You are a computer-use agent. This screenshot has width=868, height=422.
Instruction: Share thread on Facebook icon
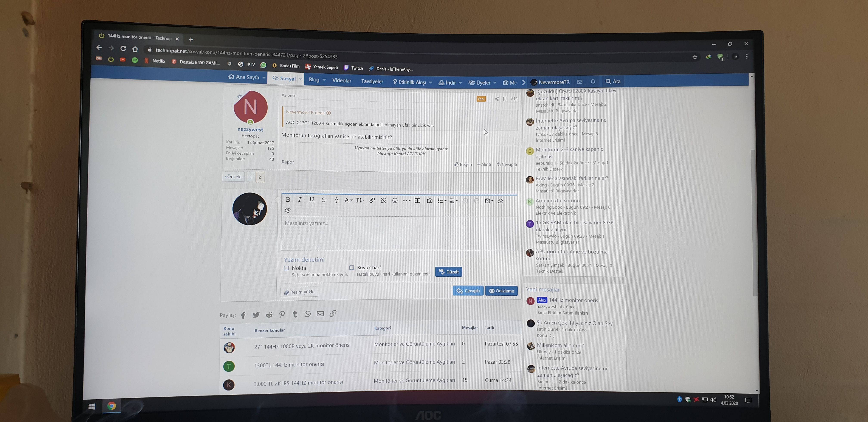click(243, 315)
